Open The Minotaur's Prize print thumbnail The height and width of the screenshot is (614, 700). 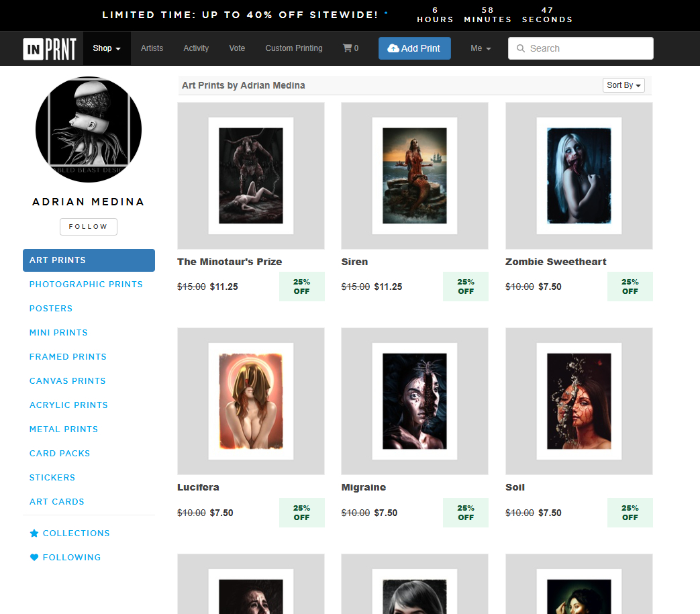coord(251,176)
